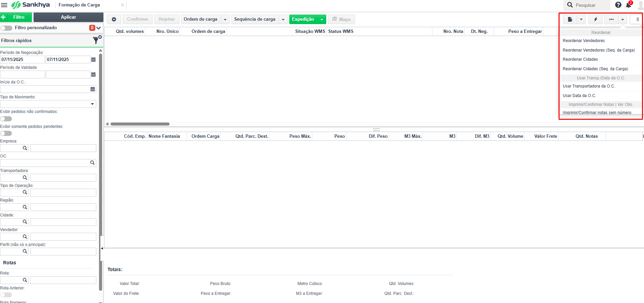Enable Exibir somente pedidos pendentes toggle
The image size is (644, 303).
(6, 133)
